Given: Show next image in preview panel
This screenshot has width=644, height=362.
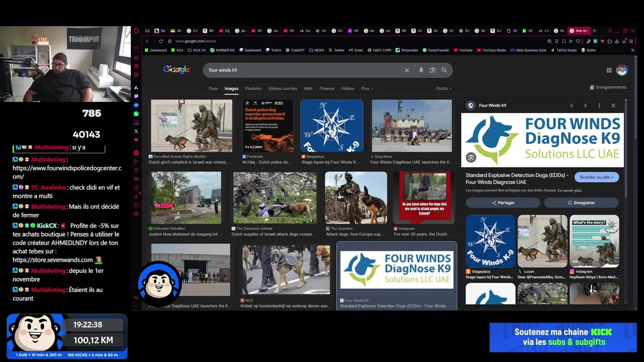Looking at the screenshot, I should 585,106.
